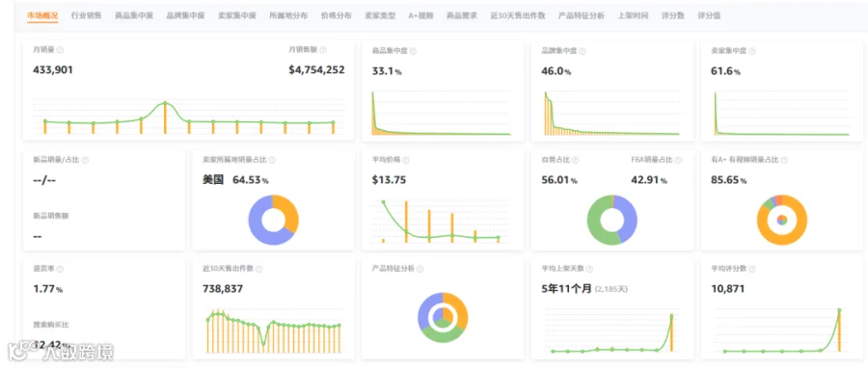Switch to the 商品集中度 tab
The width and height of the screenshot is (868, 368).
click(134, 16)
